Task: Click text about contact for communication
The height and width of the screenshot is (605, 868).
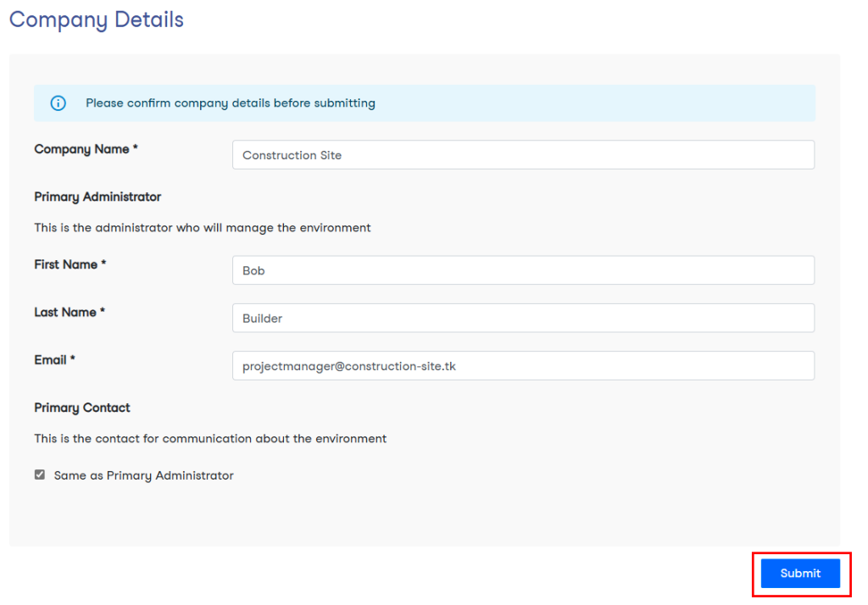Action: coord(210,439)
